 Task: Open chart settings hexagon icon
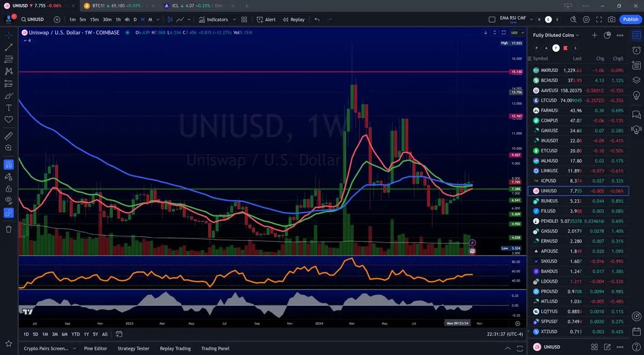[586, 19]
